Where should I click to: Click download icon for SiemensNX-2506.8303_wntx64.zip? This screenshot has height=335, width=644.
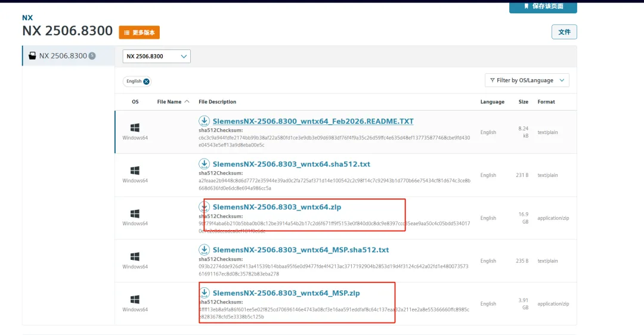click(x=204, y=206)
